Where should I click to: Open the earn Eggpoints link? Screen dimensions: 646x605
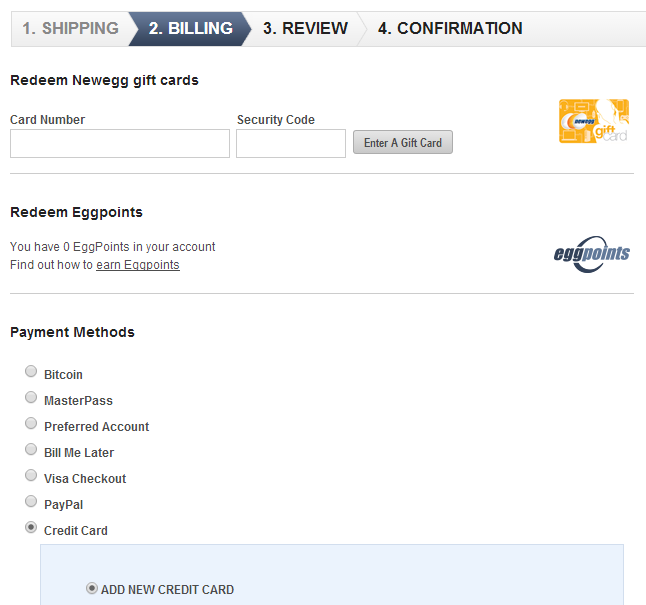[138, 265]
